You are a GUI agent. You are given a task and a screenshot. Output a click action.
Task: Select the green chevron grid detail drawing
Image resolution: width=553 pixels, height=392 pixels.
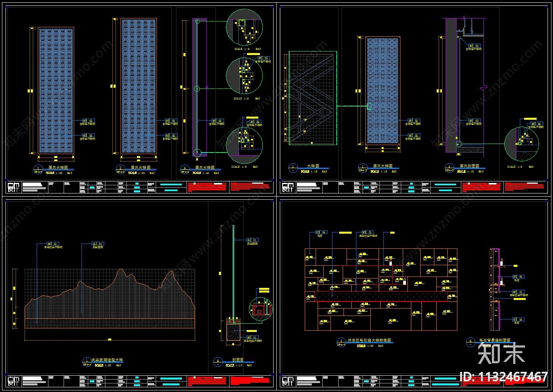313,98
